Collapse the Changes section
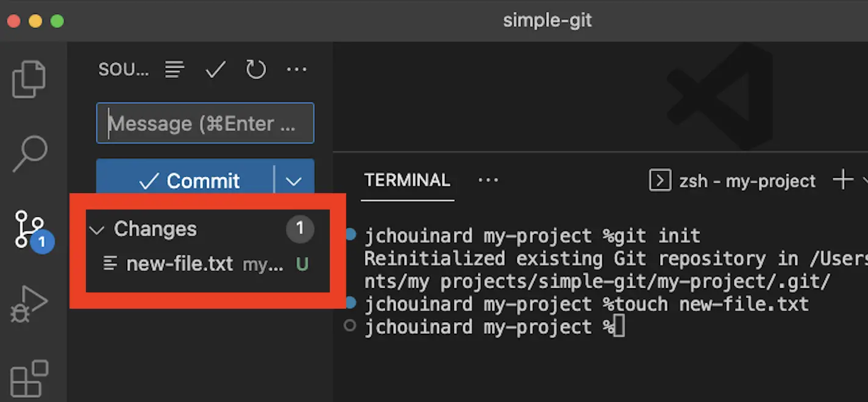868x402 pixels. click(x=96, y=229)
